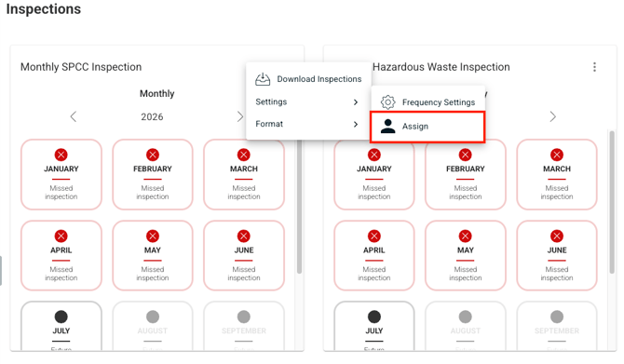Viewport: 624px width, 364px height.
Task: Click the Frequency Settings gear icon
Action: 387,102
